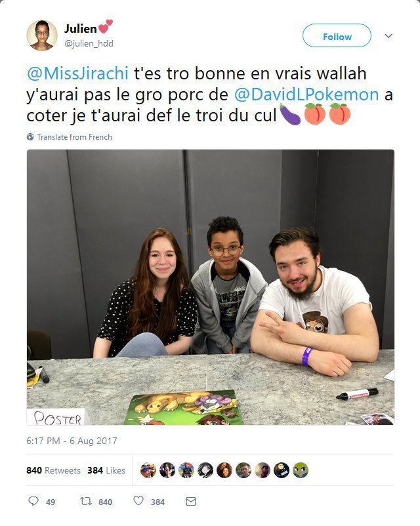Open the tweet author's profile avatar
Screen dimensions: 420x526
click(42, 35)
